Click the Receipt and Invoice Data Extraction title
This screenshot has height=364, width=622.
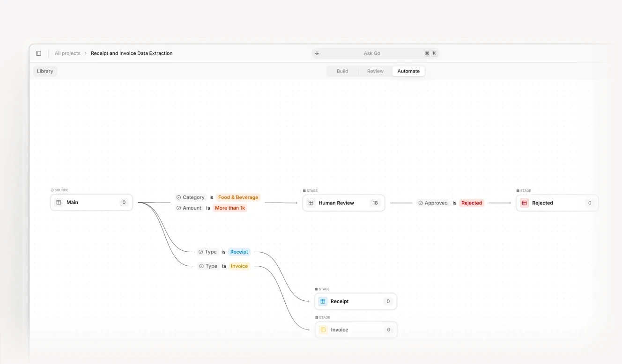(x=132, y=53)
